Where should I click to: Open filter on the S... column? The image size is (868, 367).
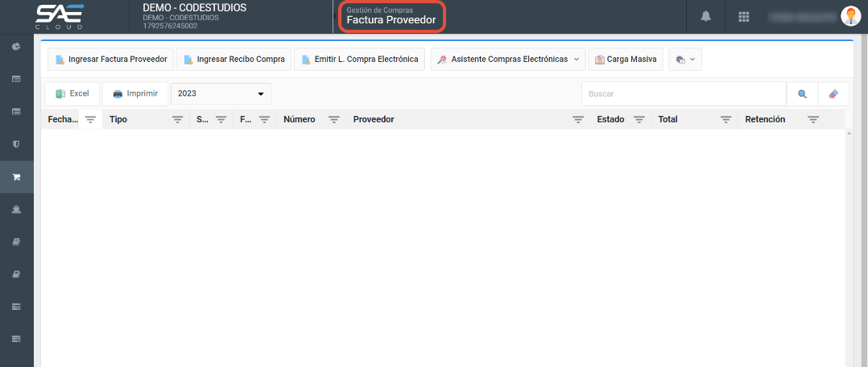pos(221,120)
